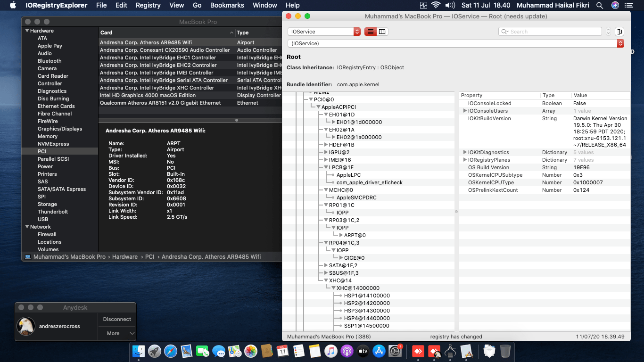The width and height of the screenshot is (644, 362).
Task: Collapse the PCI0@0 tree node
Action: pyautogui.click(x=311, y=99)
